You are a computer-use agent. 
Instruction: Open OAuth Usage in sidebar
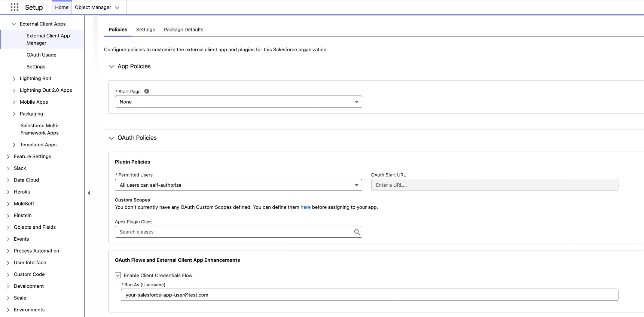point(42,55)
